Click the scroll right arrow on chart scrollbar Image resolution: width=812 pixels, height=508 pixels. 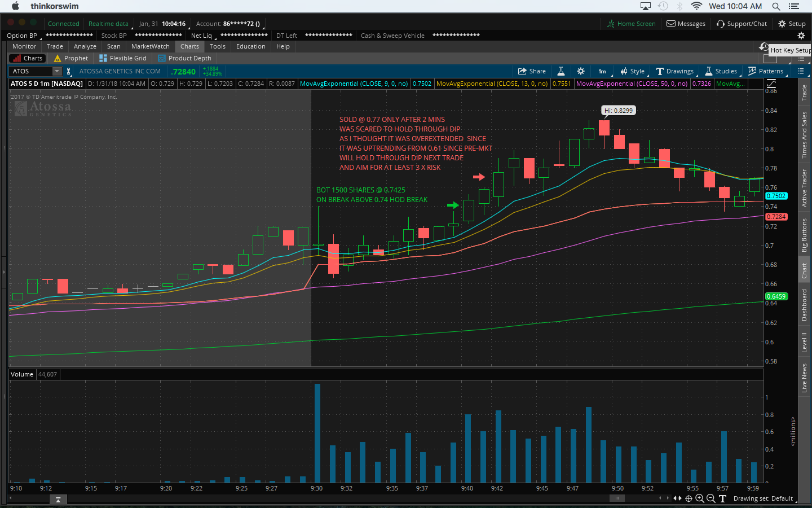(668, 498)
